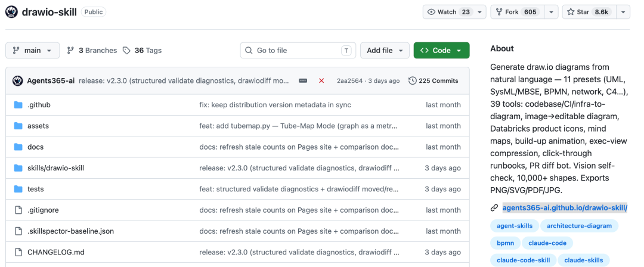
Task: Open the Fork options dropdown arrow
Action: click(x=551, y=12)
